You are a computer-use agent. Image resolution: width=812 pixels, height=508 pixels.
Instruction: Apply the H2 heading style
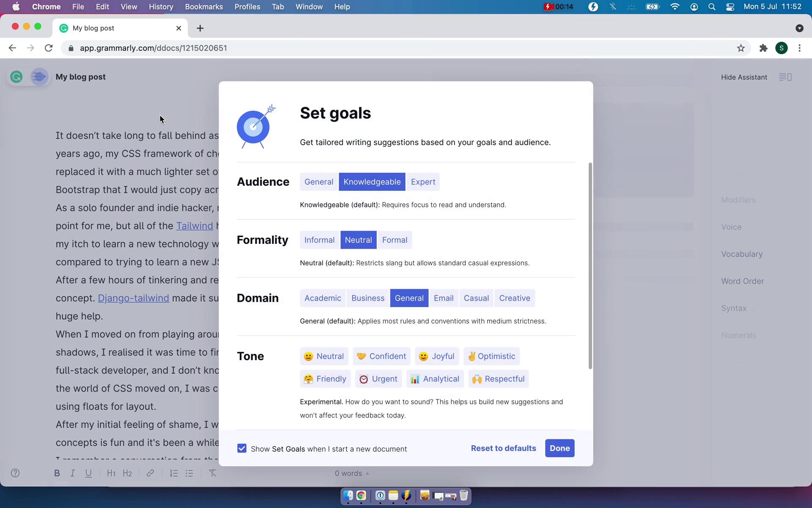click(127, 473)
